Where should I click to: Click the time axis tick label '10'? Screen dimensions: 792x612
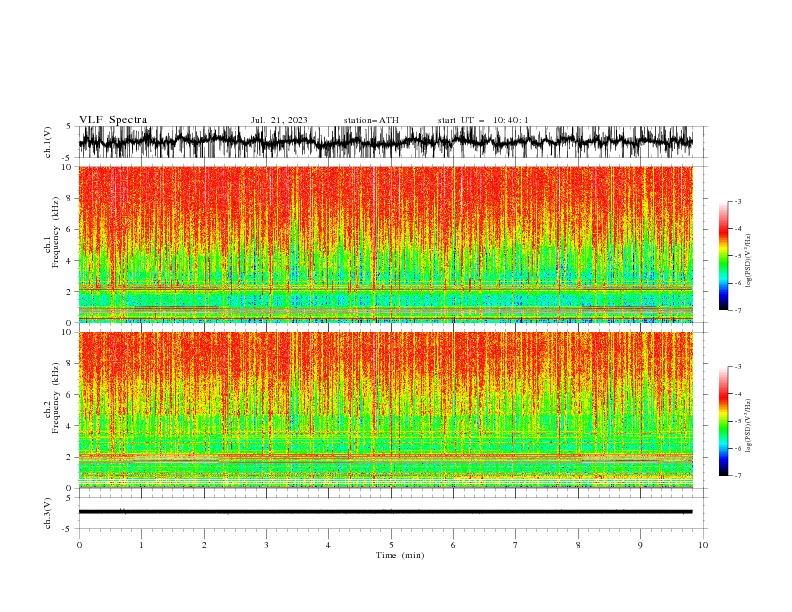pyautogui.click(x=703, y=545)
